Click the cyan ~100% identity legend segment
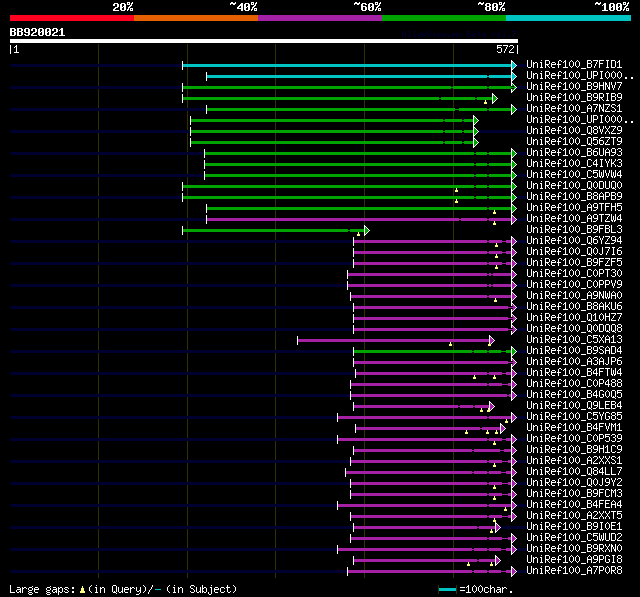Image resolution: width=640 pixels, height=597 pixels. point(569,18)
